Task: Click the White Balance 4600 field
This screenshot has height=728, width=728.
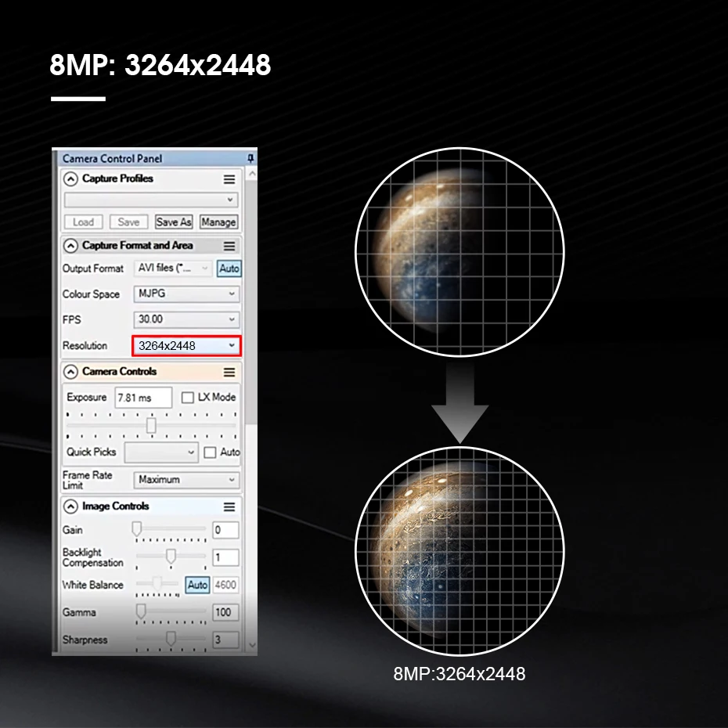Action: [x=225, y=585]
